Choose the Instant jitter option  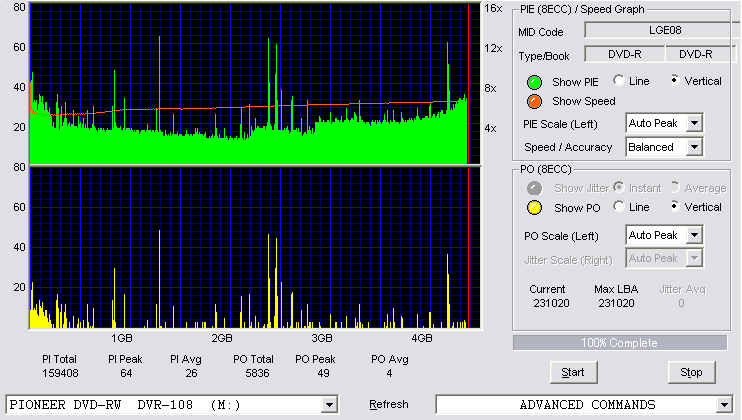pyautogui.click(x=618, y=187)
